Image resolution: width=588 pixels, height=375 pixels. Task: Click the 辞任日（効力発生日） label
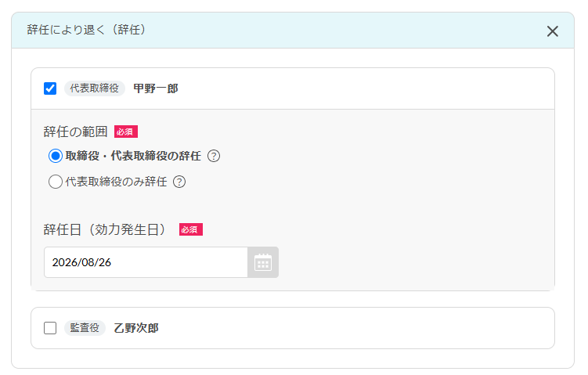pos(106,229)
